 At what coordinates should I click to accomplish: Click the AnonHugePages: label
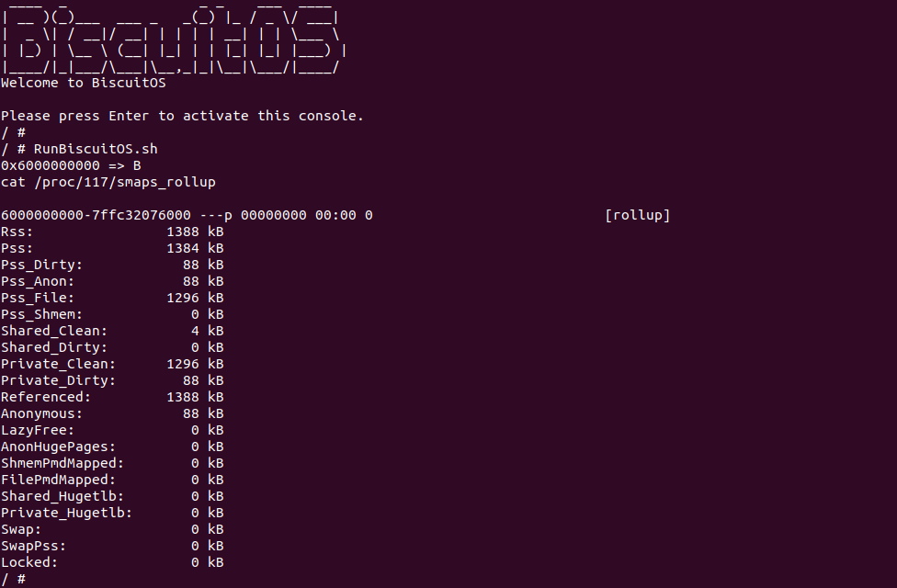click(x=58, y=447)
